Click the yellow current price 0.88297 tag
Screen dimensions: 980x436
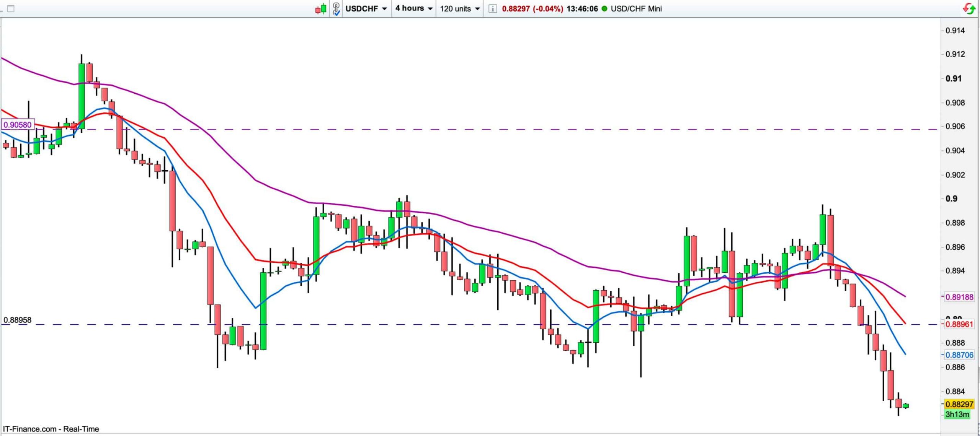tap(959, 404)
